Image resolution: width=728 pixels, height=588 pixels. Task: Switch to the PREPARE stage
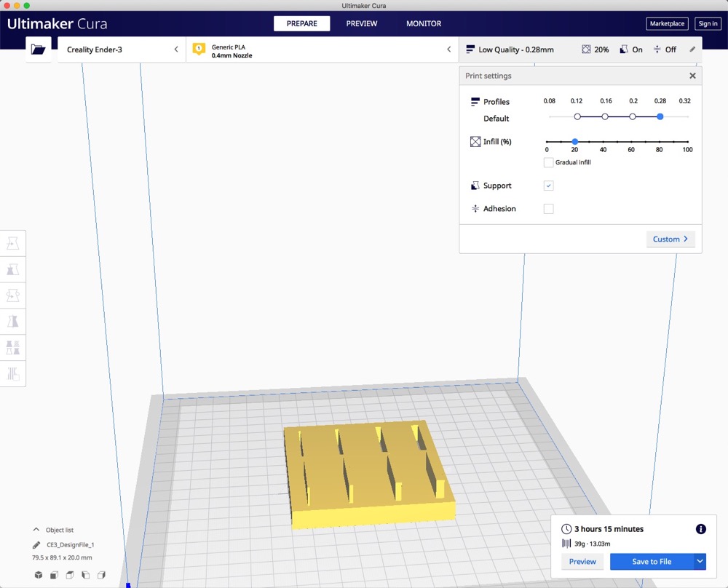click(302, 24)
